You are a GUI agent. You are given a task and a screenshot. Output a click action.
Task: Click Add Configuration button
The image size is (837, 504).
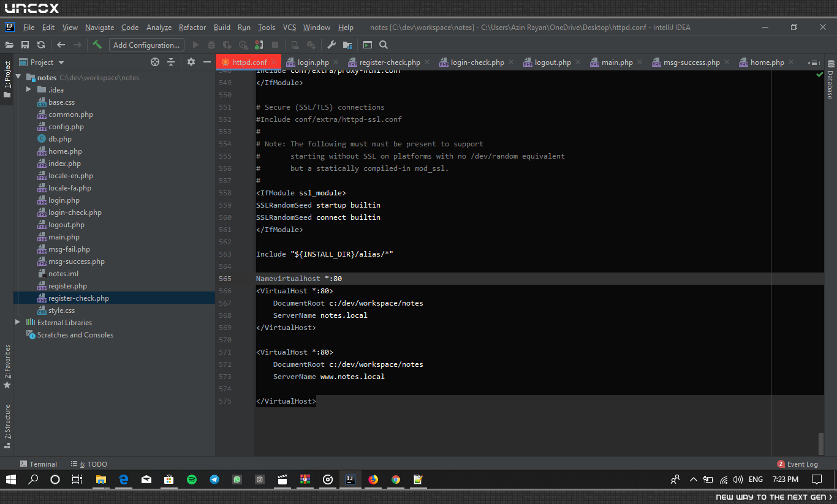point(146,45)
